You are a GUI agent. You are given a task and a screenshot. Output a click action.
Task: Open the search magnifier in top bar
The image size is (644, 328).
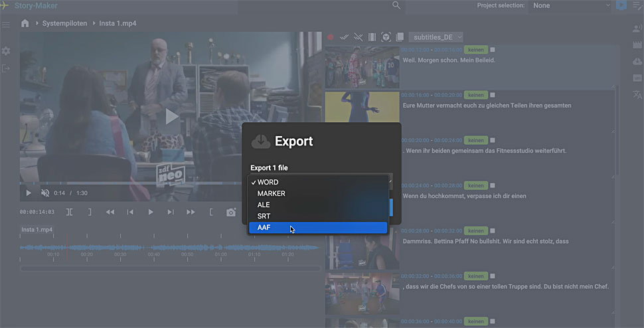coord(396,5)
